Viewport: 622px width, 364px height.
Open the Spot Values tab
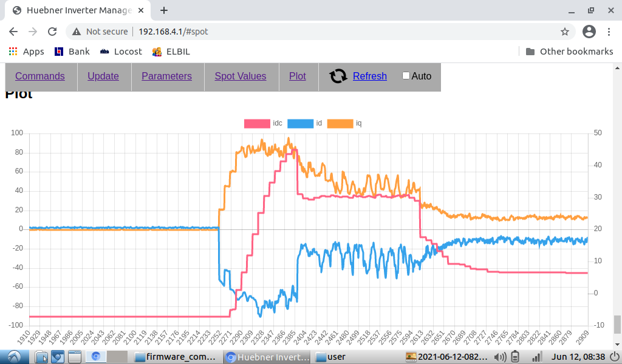click(241, 76)
